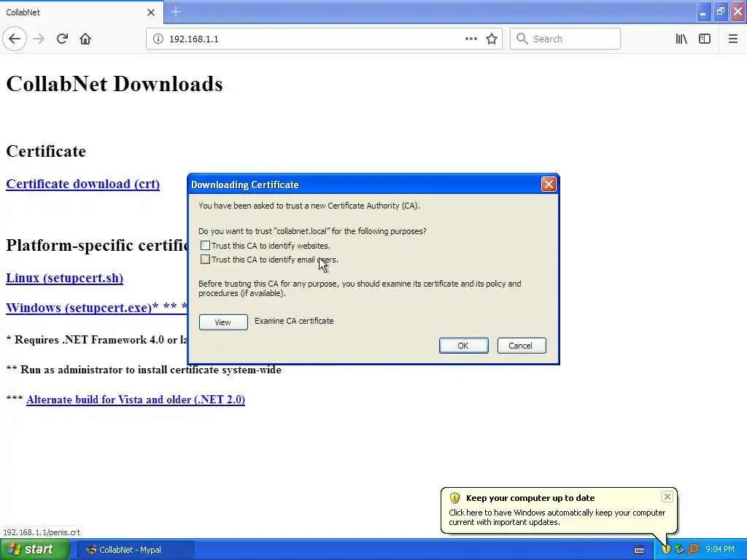Click the keyboard icon in system tray
Viewport: 747px width, 560px height.
(639, 550)
